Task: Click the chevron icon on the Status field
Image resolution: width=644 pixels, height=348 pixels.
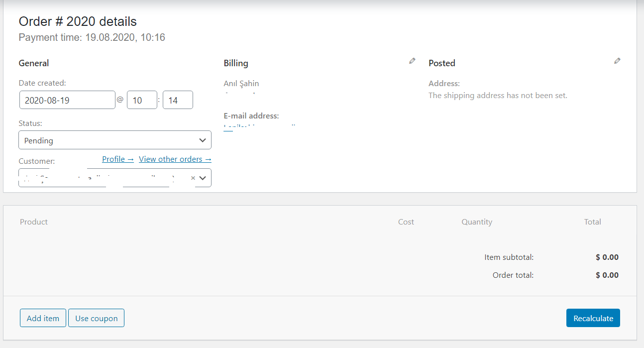Action: [203, 140]
